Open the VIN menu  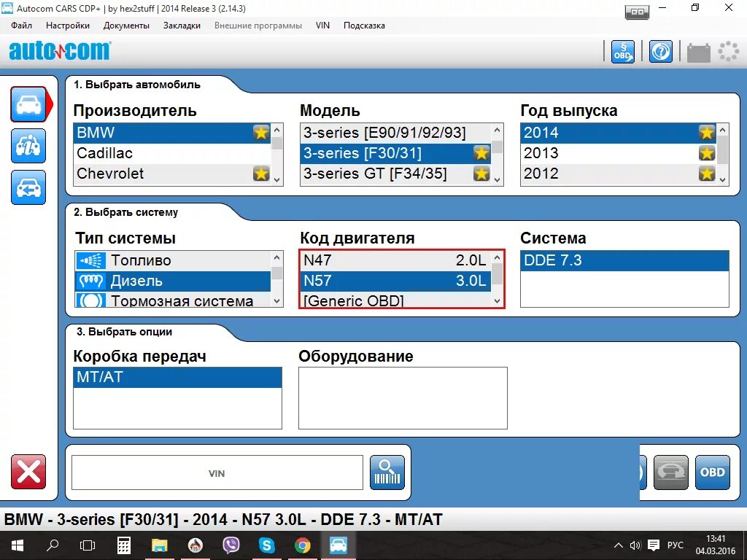click(x=322, y=26)
